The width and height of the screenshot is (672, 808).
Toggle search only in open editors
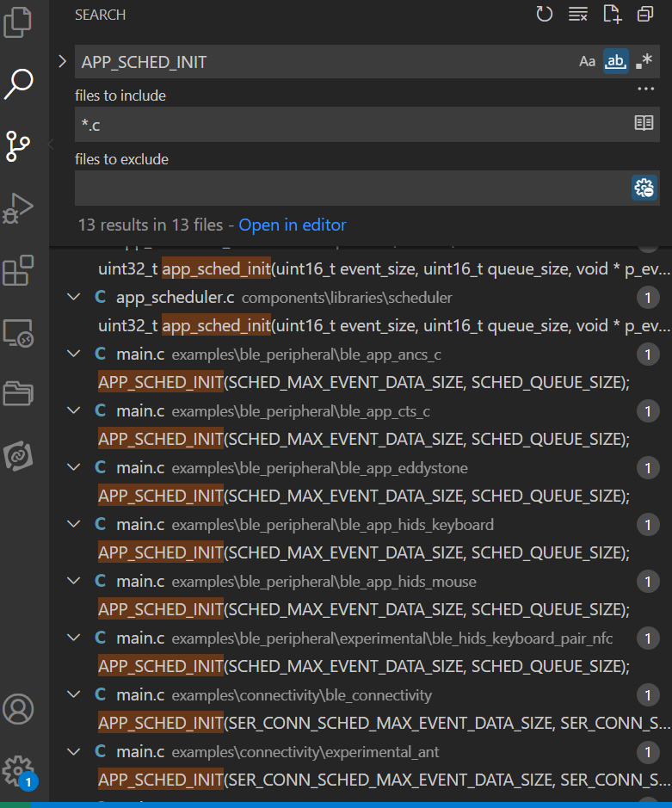pos(644,123)
